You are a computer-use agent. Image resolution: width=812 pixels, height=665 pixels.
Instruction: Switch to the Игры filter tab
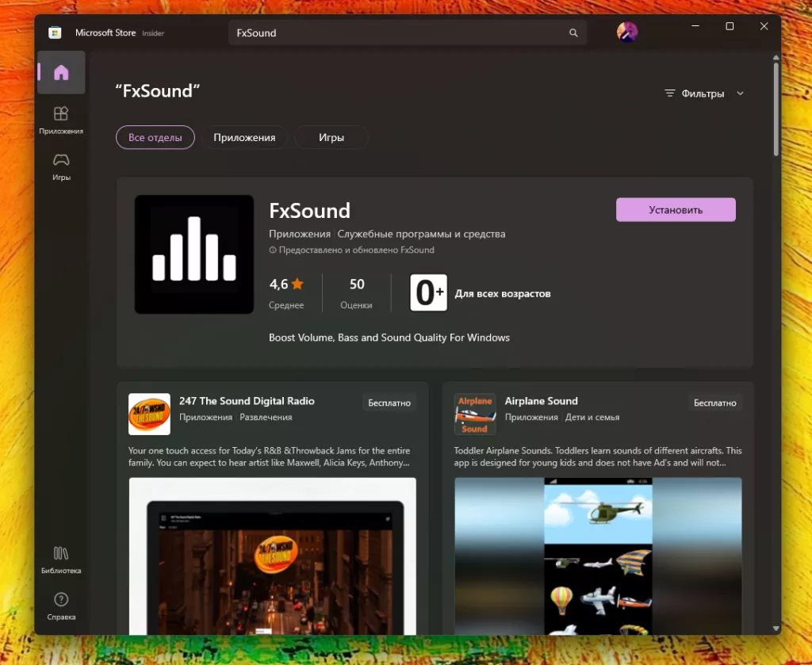pos(331,137)
